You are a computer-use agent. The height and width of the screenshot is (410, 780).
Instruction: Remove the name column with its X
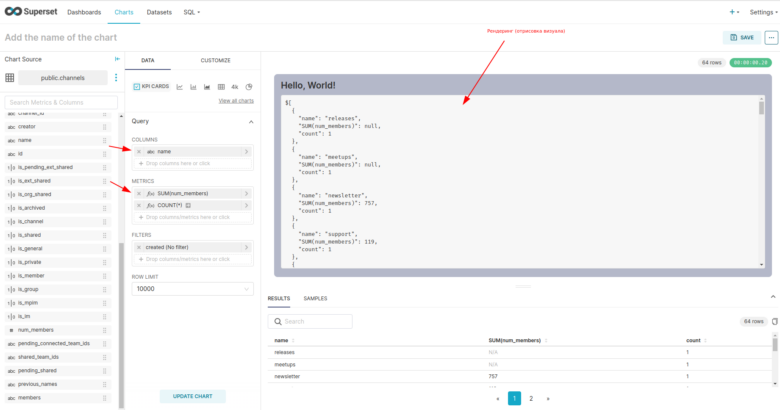[139, 152]
